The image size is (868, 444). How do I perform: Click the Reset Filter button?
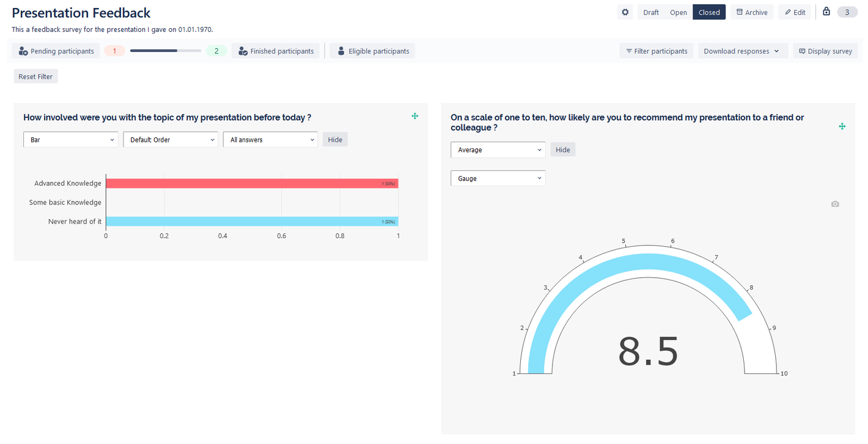[35, 76]
